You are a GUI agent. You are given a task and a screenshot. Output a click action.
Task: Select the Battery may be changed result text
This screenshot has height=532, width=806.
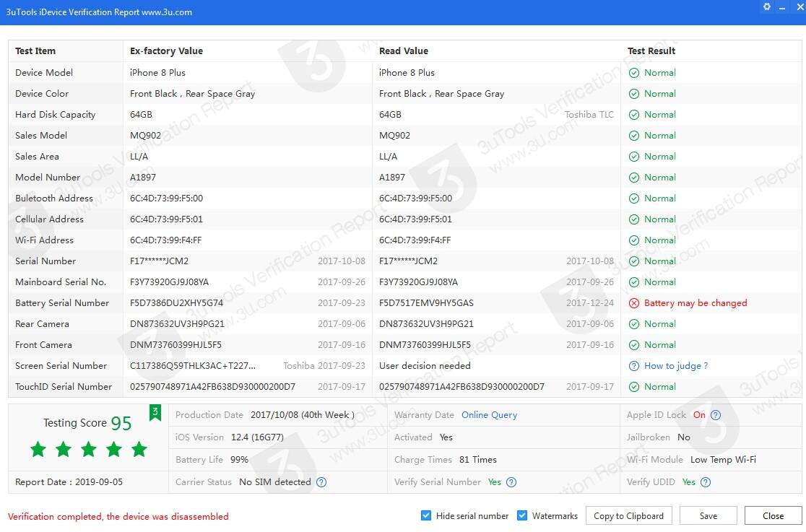pyautogui.click(x=695, y=303)
